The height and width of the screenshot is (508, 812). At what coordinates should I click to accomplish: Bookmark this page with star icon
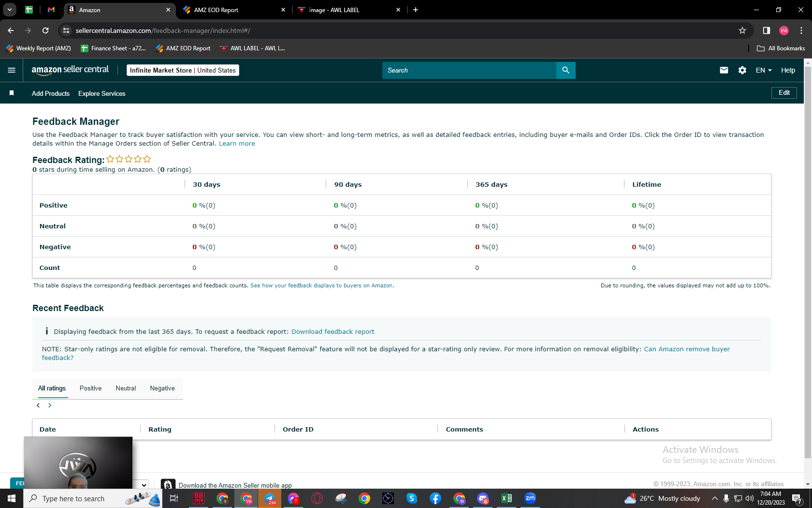click(742, 30)
